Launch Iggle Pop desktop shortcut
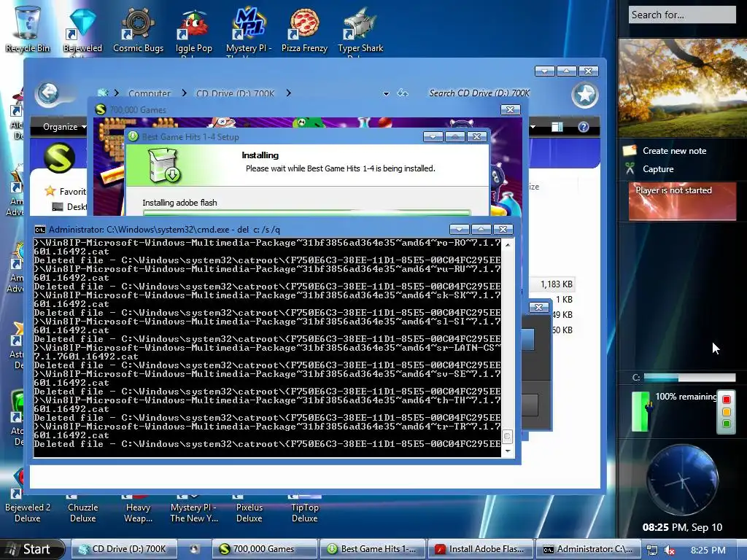The width and height of the screenshot is (747, 560). tap(193, 29)
